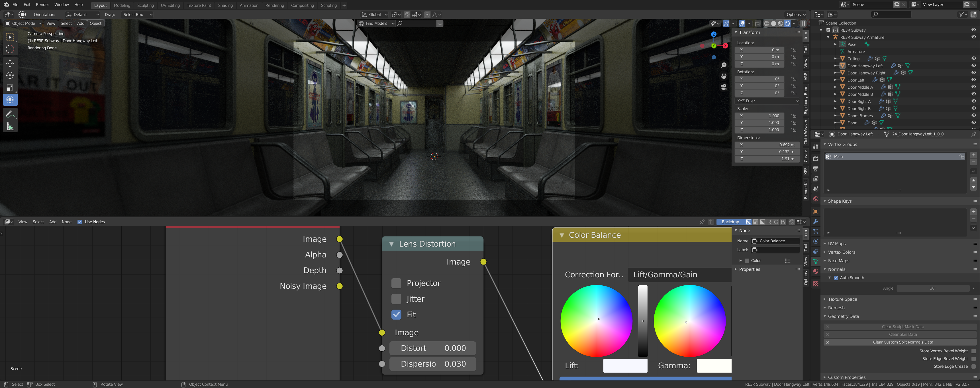Select the Move tool
This screenshot has width=980, height=388.
click(x=10, y=63)
